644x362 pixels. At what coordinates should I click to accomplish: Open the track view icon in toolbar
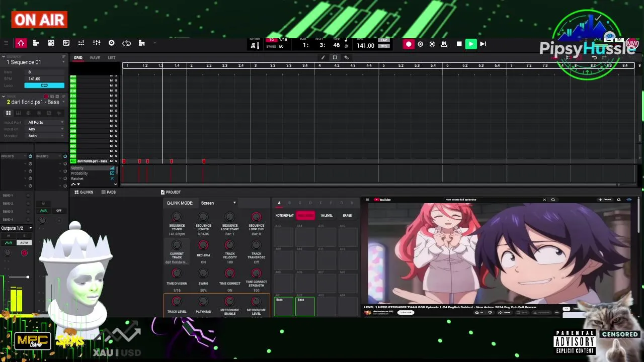coord(36,43)
